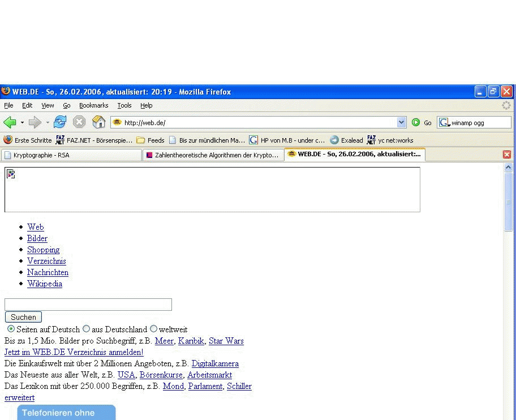Image resolution: width=516 pixels, height=420 pixels.
Task: Switch to the Kryptographie - RSA tab
Action: 71,155
